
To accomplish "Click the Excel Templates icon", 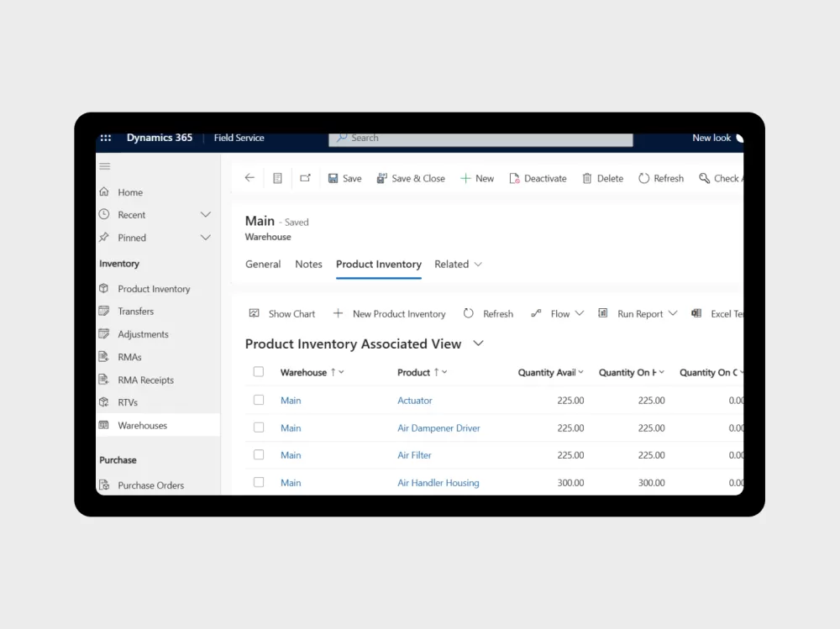I will 696,313.
